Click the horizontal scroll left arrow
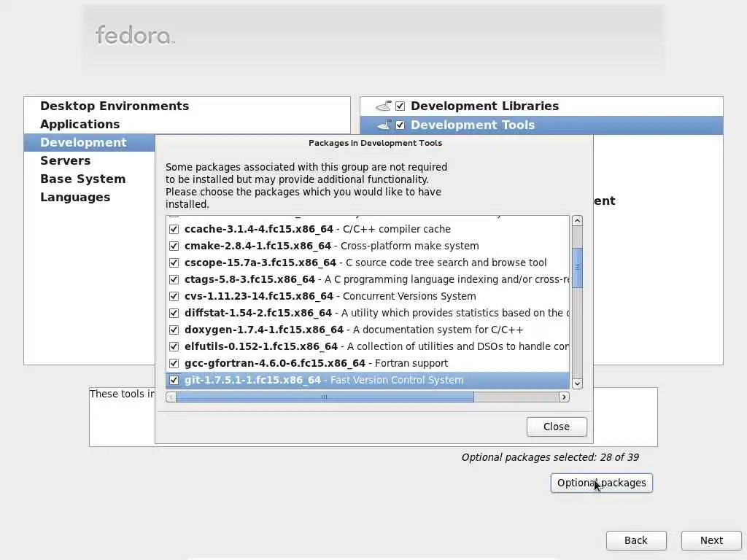This screenshot has width=747, height=560. (x=171, y=397)
